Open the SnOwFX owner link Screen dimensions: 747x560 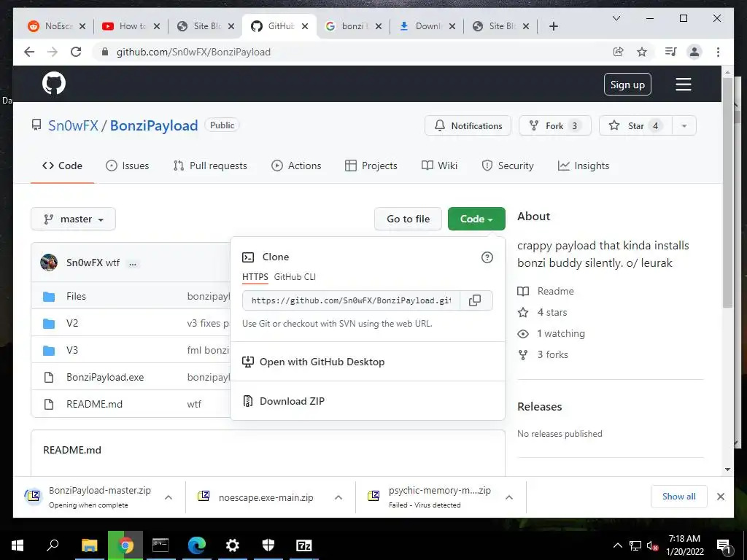pos(73,125)
